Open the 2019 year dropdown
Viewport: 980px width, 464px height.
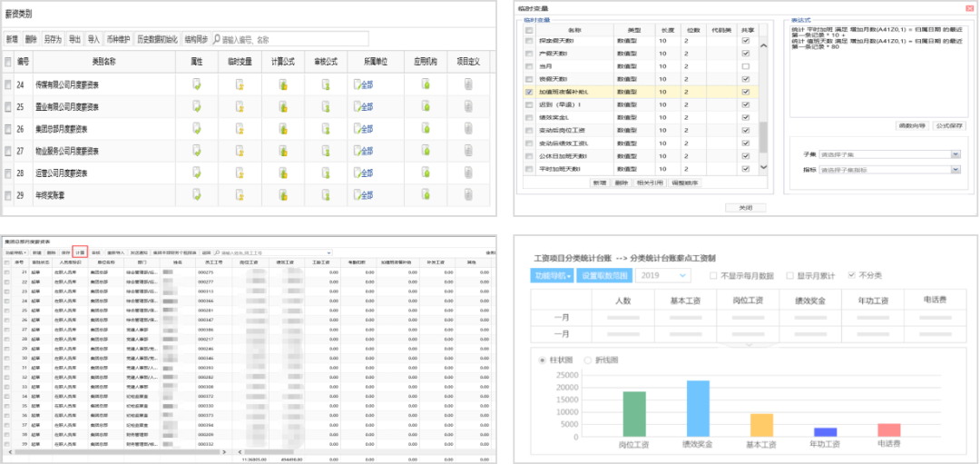tap(683, 275)
